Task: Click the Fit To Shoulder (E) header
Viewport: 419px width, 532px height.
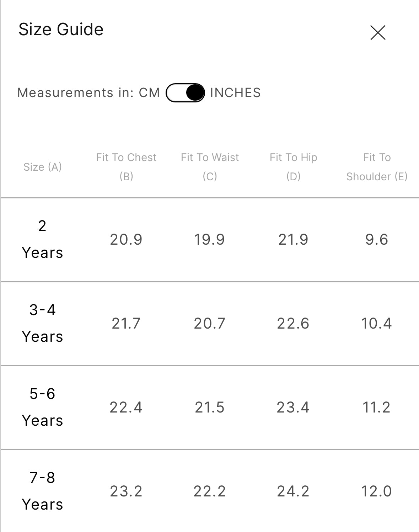Action: [377, 167]
